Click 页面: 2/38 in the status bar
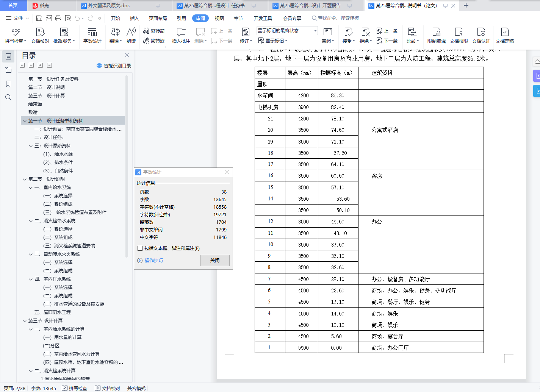The width and height of the screenshot is (540, 392). coord(15,388)
